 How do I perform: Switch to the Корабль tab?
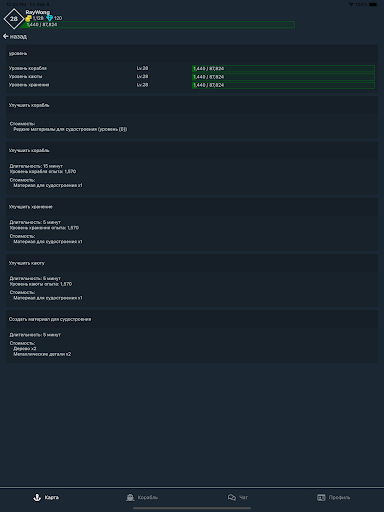142,497
